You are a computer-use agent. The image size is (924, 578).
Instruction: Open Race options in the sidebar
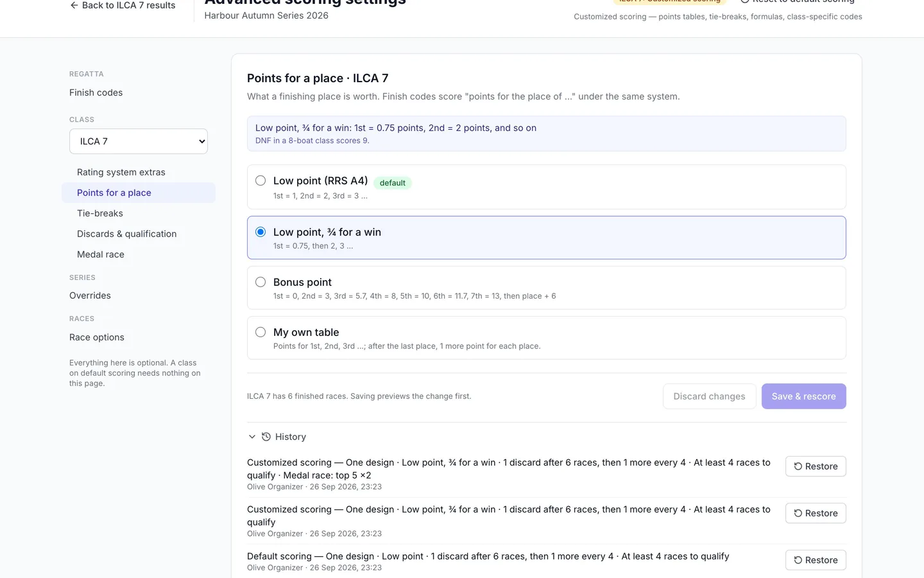click(x=97, y=337)
